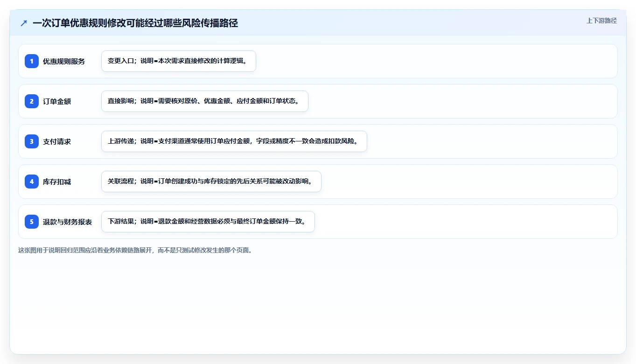Click step number 1 badge
Viewport: 636px width, 364px height.
(32, 61)
